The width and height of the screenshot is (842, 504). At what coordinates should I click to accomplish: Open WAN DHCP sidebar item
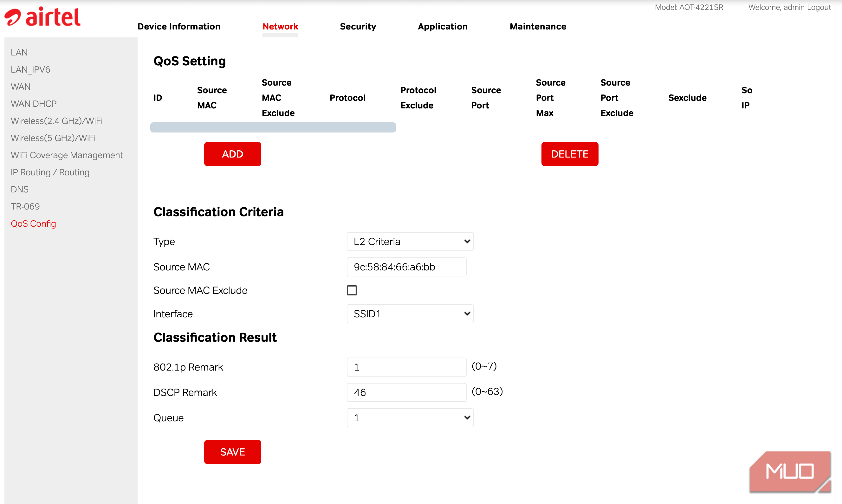[x=34, y=104]
